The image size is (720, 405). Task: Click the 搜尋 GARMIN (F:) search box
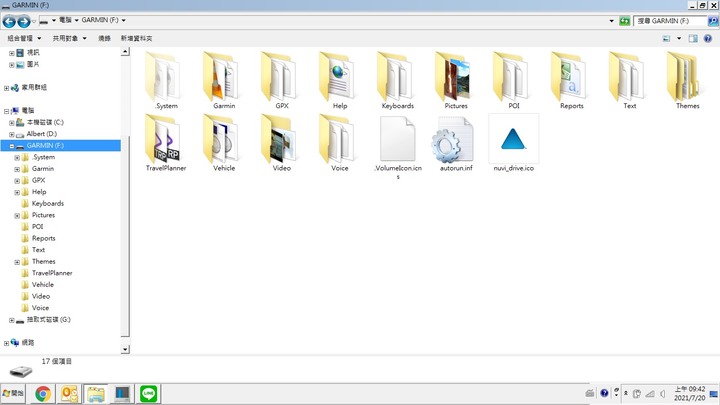670,21
